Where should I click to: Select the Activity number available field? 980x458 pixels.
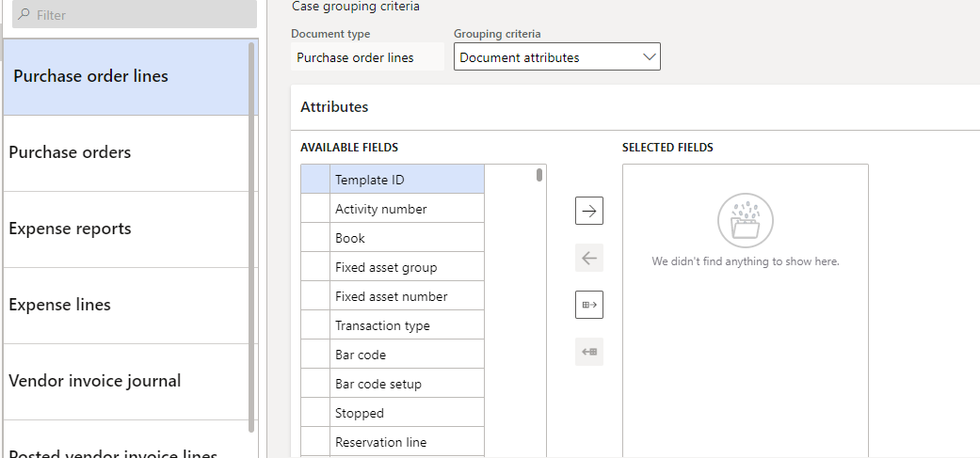tap(407, 209)
